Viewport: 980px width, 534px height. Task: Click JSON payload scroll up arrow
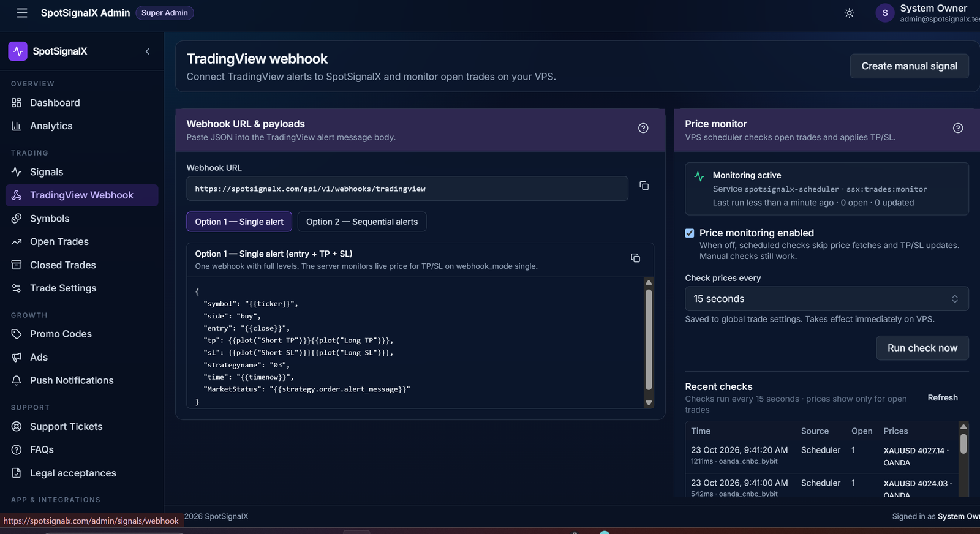point(648,282)
